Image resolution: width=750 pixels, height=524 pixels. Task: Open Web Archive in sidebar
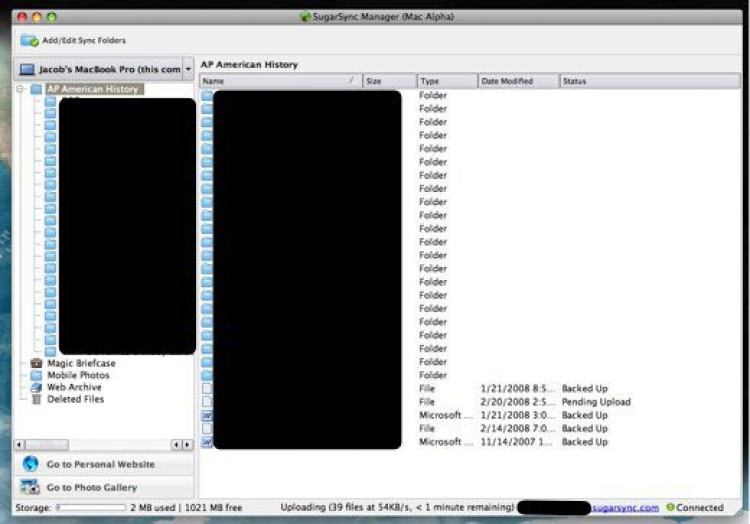coord(74,387)
